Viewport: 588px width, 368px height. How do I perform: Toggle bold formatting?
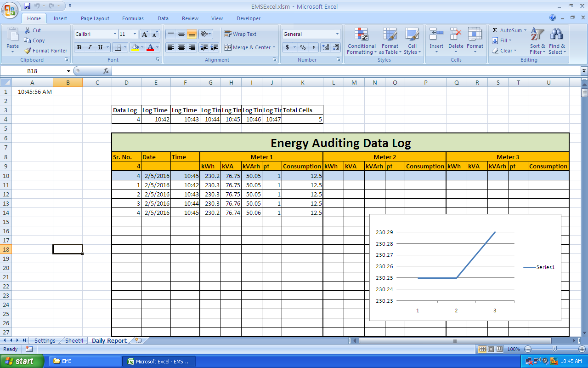pos(79,47)
